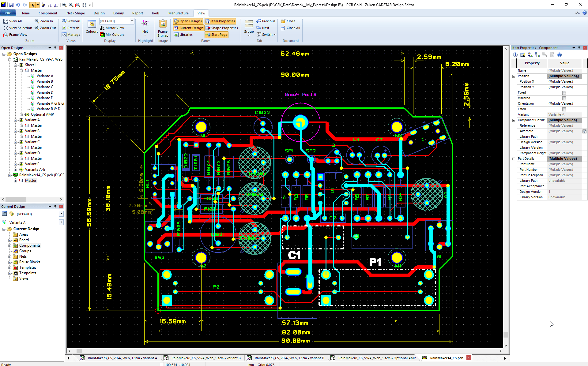Viewport: 588px width, 366px height.
Task: Collapse the Position property group
Action: coord(514,76)
